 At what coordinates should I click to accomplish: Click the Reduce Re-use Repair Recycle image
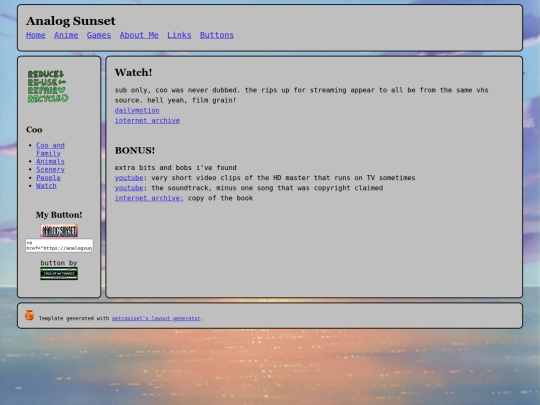[x=48, y=86]
